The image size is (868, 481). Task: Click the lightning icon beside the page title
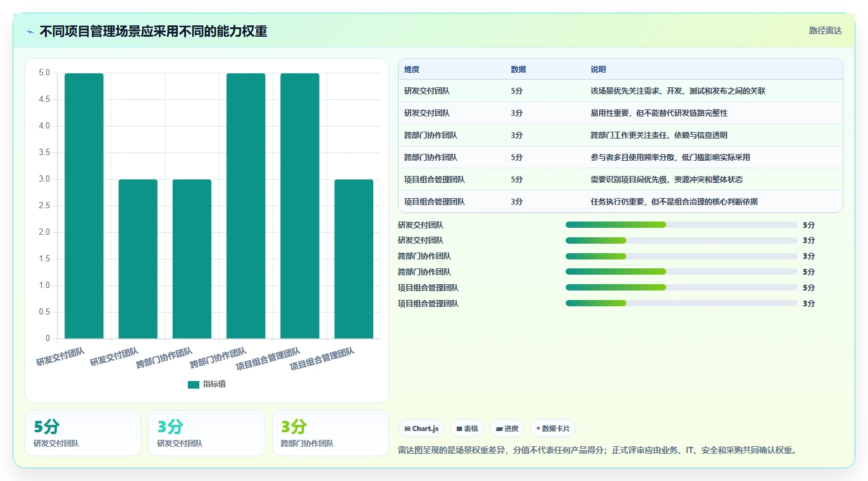pyautogui.click(x=30, y=32)
